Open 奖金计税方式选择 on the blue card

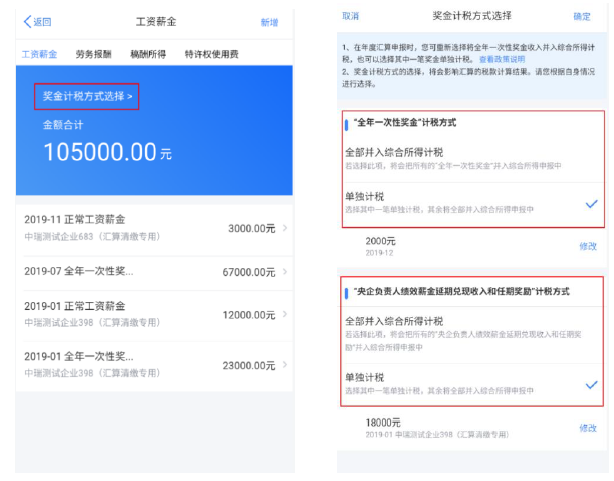tap(87, 96)
